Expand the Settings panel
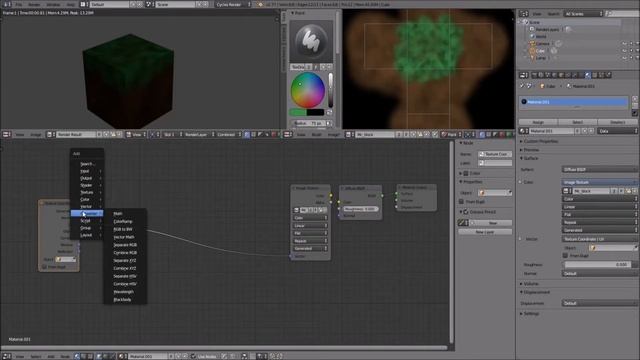Viewport: 640px width, 360px height. point(530,314)
